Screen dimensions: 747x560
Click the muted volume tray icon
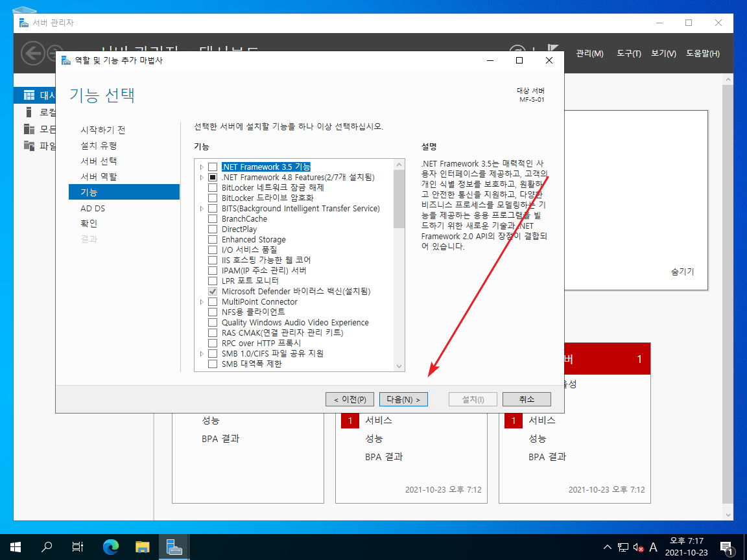point(638,547)
